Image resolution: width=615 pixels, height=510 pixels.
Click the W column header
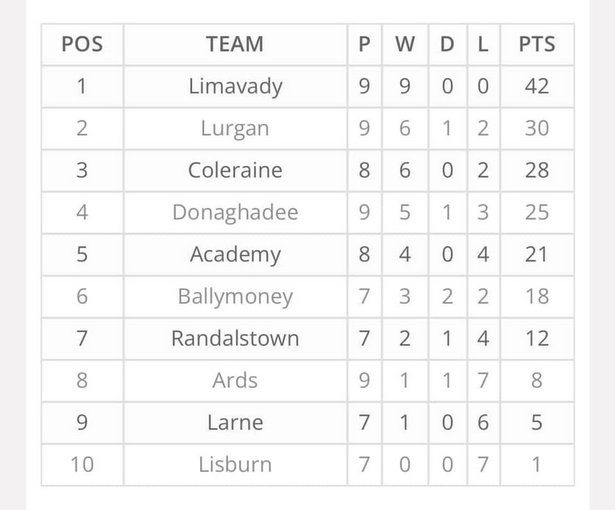point(405,44)
